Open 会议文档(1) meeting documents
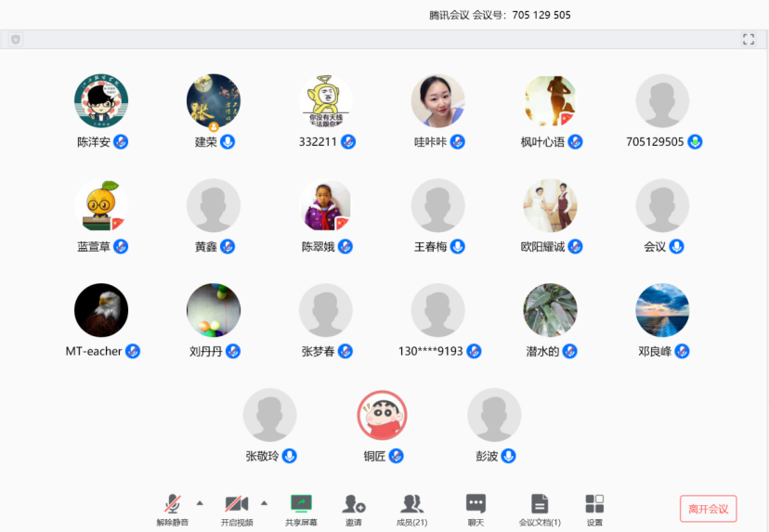Viewport: 769px width, 532px height. pyautogui.click(x=540, y=503)
